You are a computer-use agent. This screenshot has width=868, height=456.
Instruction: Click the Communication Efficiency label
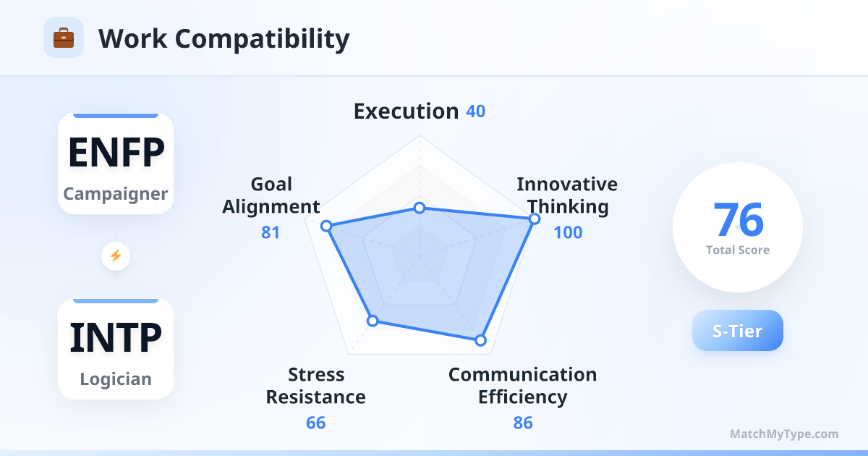pos(522,386)
